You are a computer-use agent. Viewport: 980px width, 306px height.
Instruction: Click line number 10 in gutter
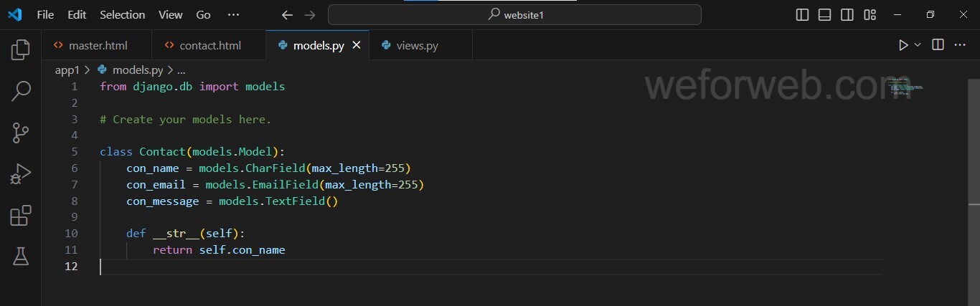coord(71,234)
